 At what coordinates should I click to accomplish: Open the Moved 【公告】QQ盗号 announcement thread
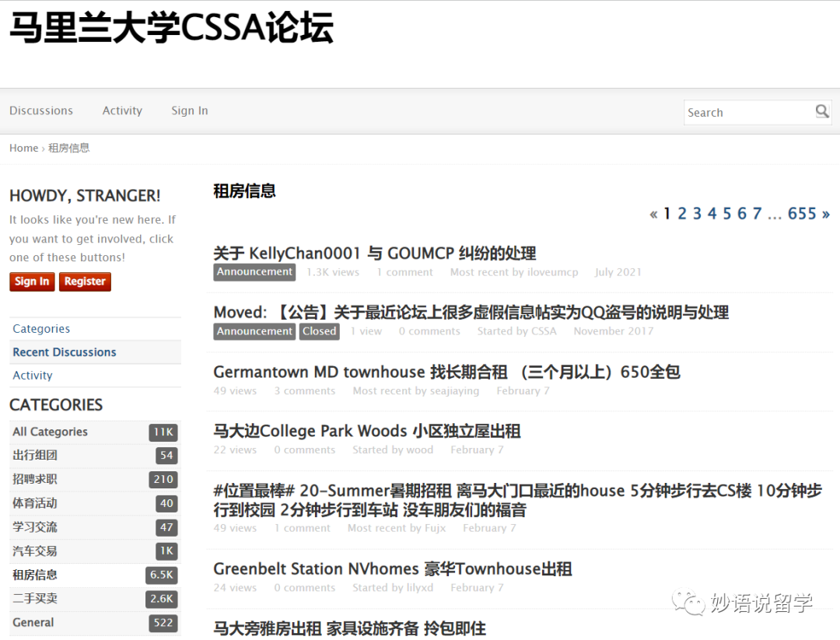click(x=471, y=312)
